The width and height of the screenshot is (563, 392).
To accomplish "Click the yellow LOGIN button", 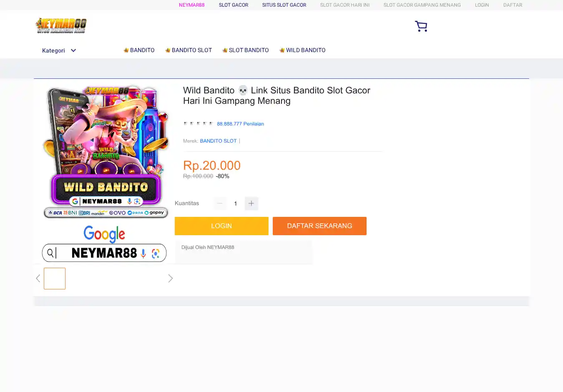I will (221, 226).
